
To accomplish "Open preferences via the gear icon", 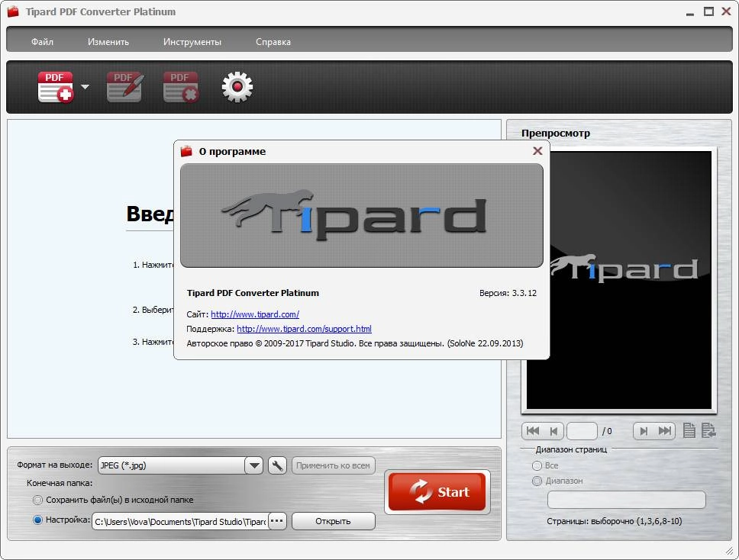I will tap(237, 87).
